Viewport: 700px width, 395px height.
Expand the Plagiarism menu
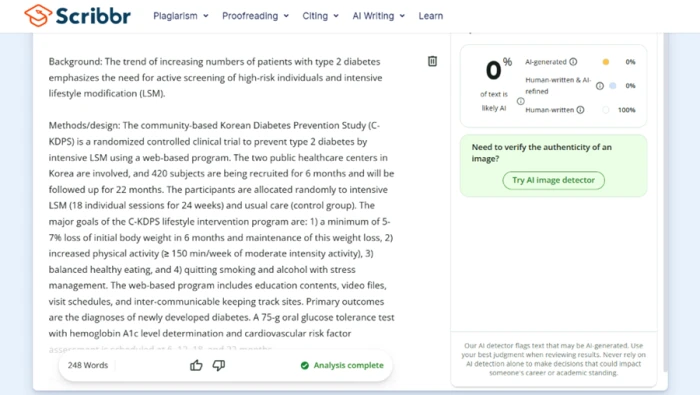coord(181,16)
